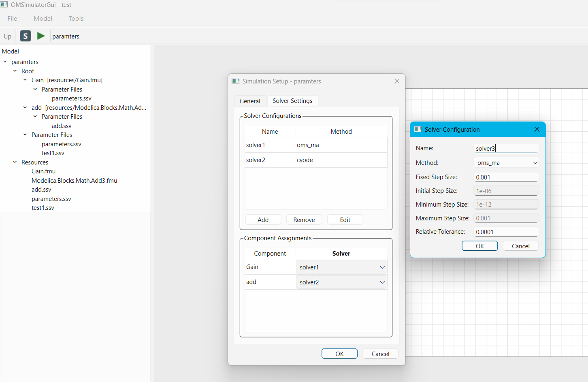Click the Relative Tolerance field
This screenshot has width=588, height=382.
506,232
